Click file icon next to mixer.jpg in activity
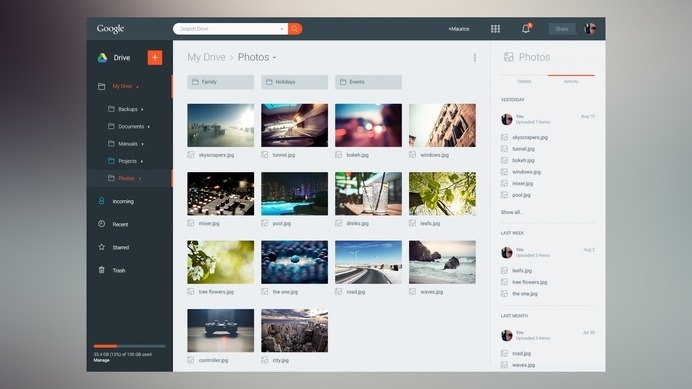This screenshot has width=692, height=389. (504, 183)
